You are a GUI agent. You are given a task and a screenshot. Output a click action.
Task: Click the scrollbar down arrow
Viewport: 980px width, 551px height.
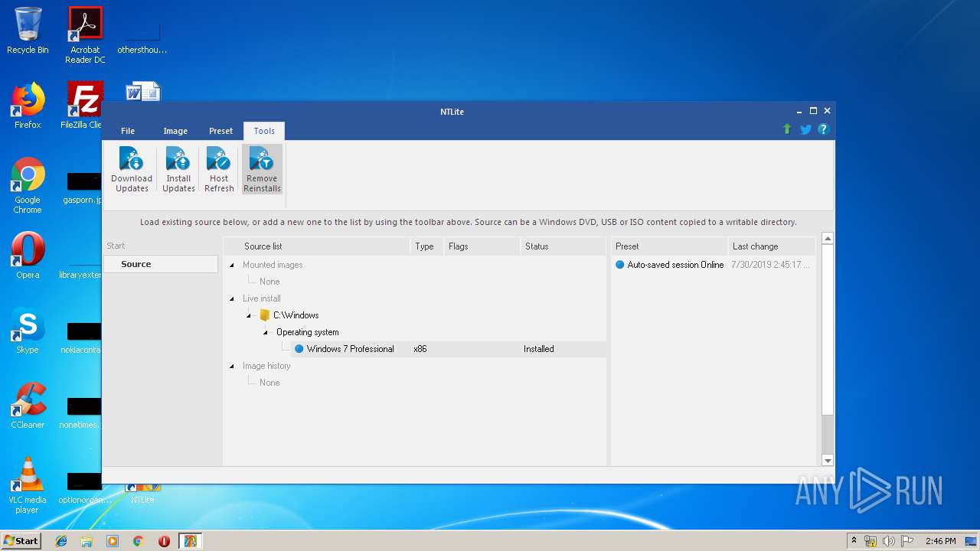[x=828, y=460]
